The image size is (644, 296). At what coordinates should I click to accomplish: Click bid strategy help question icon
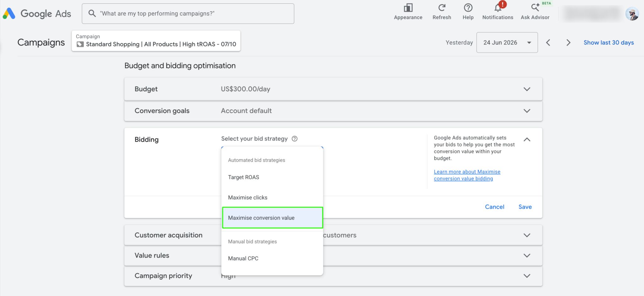pos(295,139)
